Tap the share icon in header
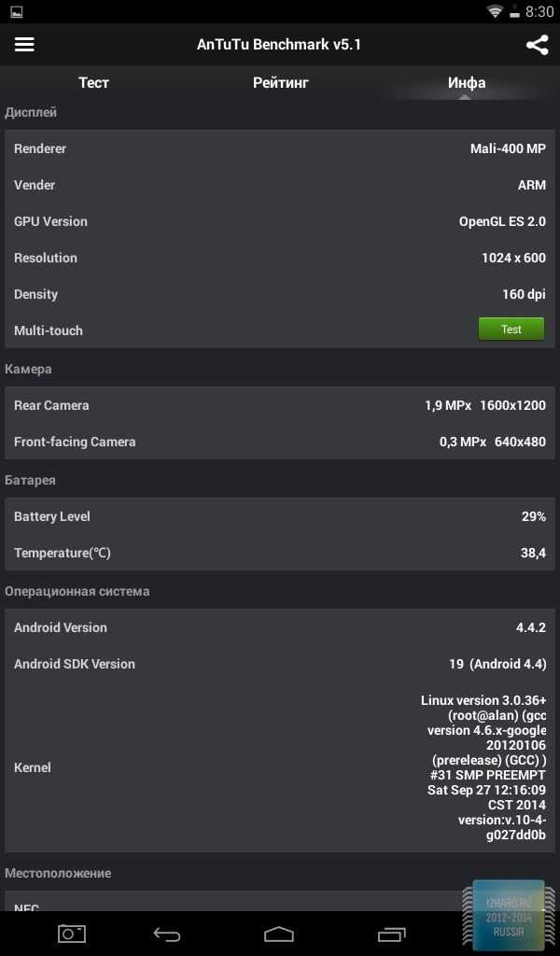This screenshot has width=560, height=956. (537, 45)
